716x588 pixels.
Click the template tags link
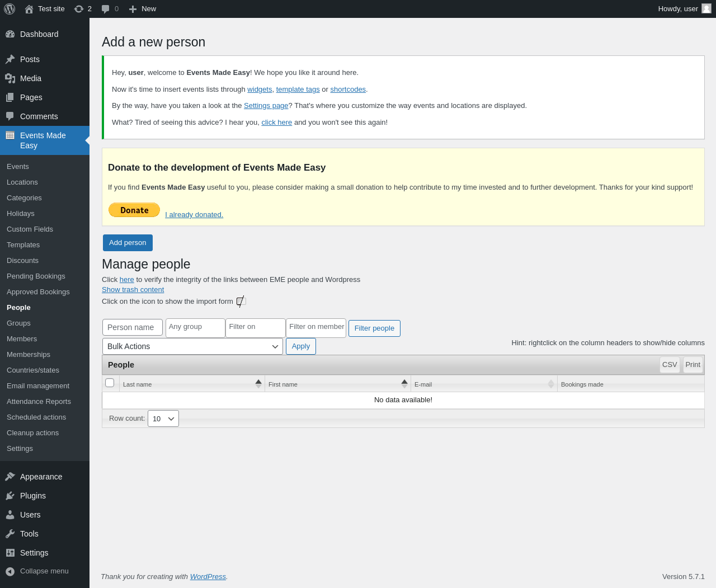pyautogui.click(x=298, y=90)
